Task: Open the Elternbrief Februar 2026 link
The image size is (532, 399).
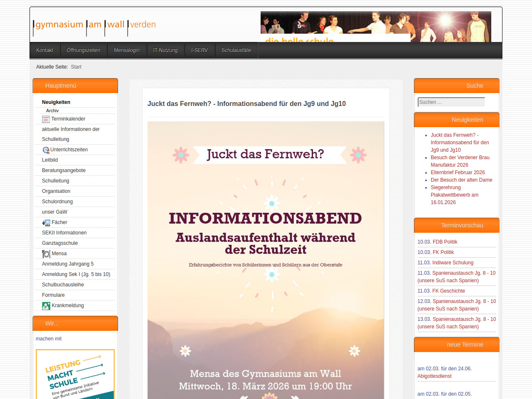Action: click(x=458, y=172)
